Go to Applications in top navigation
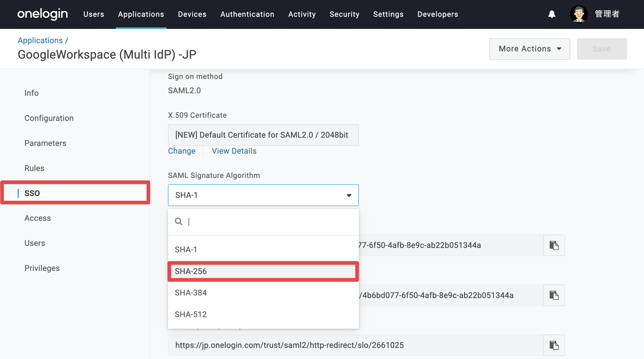Screen dimensions: 644x359 tap(141, 14)
